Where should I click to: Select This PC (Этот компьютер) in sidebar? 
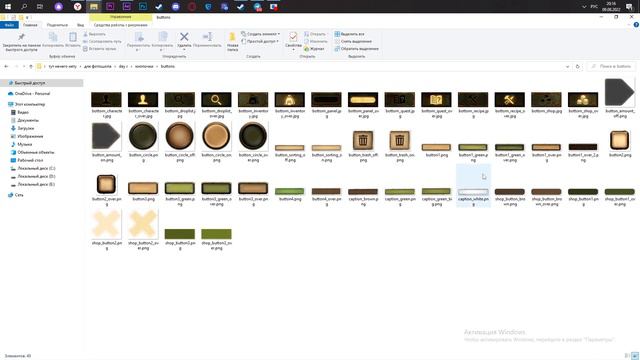coord(30,104)
